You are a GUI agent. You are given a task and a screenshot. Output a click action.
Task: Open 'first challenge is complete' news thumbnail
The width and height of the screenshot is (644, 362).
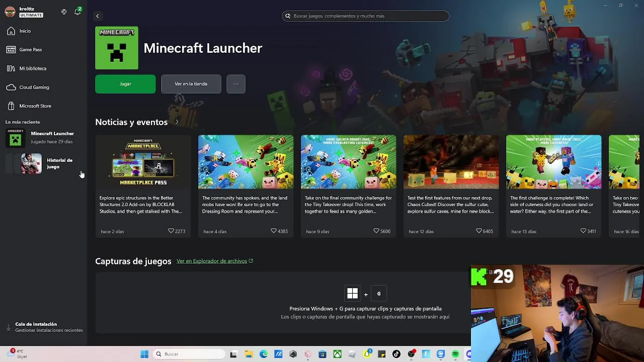(x=553, y=162)
